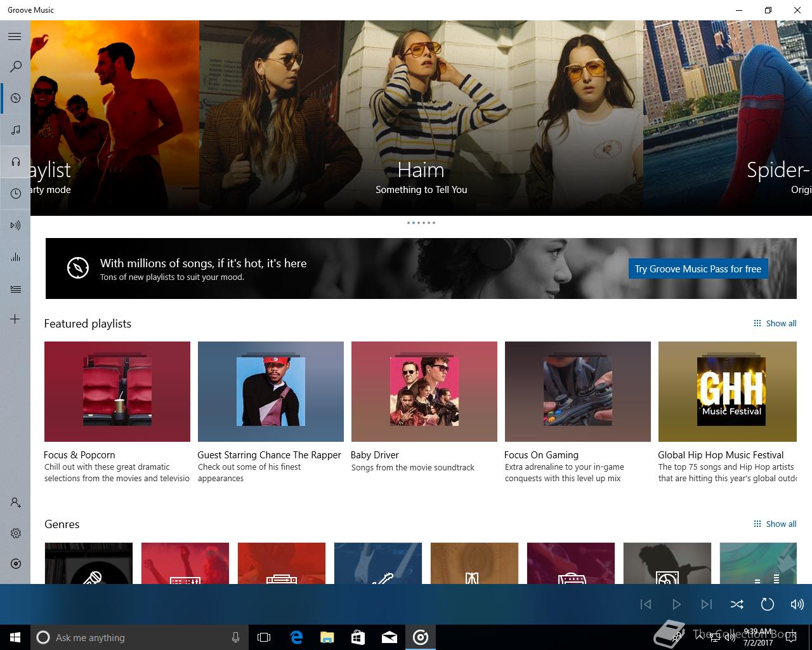Click the Cortana microphone icon

coord(235,637)
